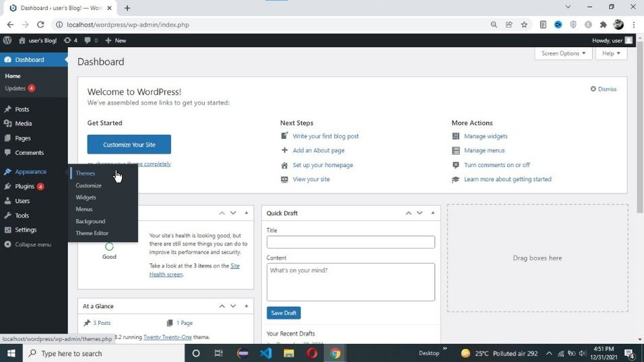This screenshot has width=644, height=362.
Task: Open the updates icon showing 4
Action: click(71, 40)
